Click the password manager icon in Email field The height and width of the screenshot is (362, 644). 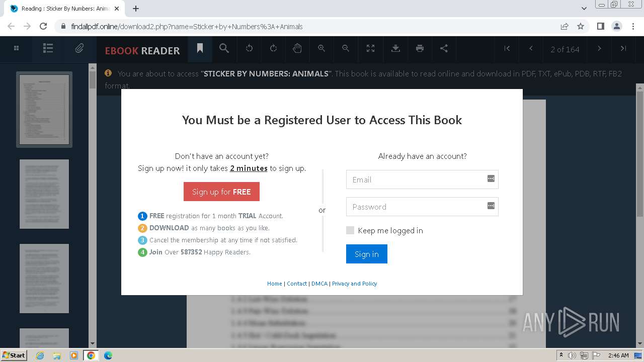tap(491, 178)
